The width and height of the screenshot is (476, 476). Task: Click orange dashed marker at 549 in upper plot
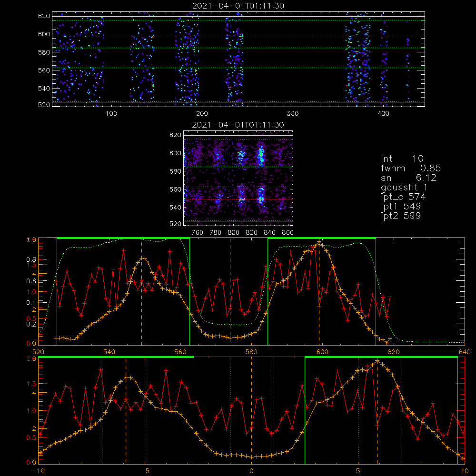coord(141,291)
